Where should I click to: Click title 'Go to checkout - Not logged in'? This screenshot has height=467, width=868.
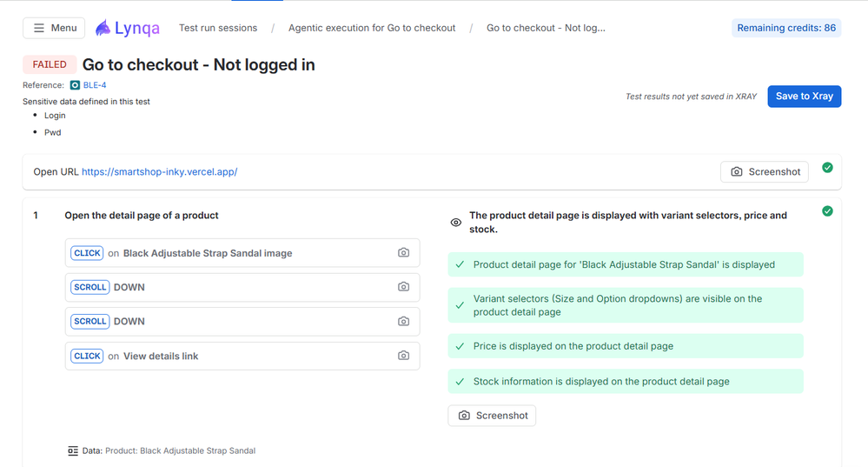[199, 65]
